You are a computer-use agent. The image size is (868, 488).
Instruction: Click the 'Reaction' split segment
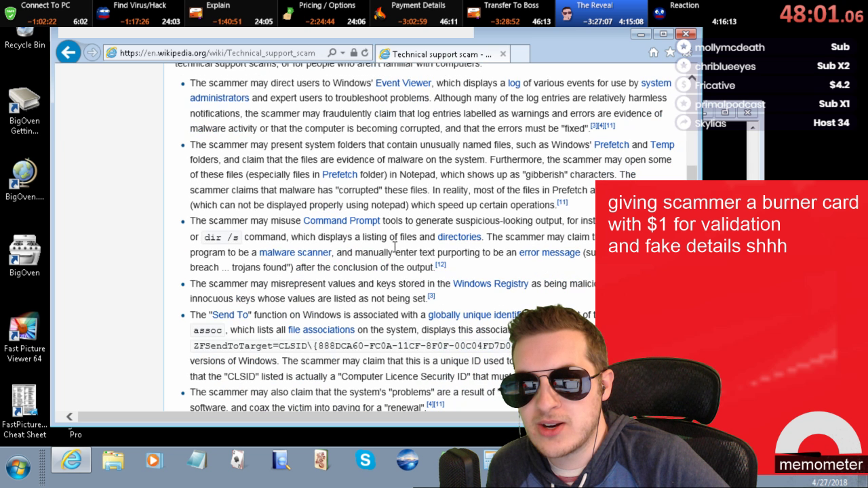click(693, 13)
